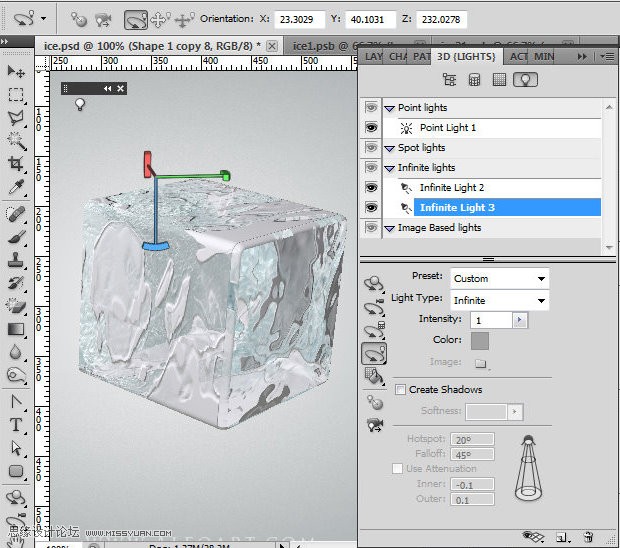
Task: Open the tool preset picker arrow
Action: pos(43,18)
